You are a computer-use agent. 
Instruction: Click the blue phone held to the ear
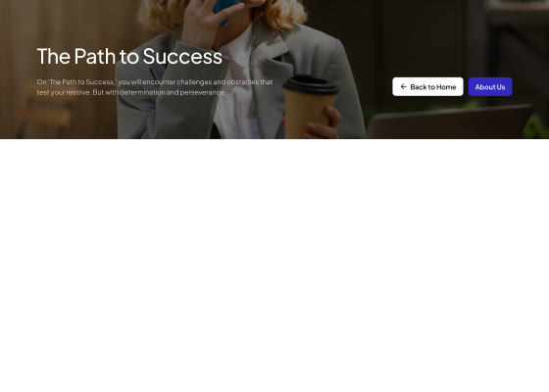(225, 11)
